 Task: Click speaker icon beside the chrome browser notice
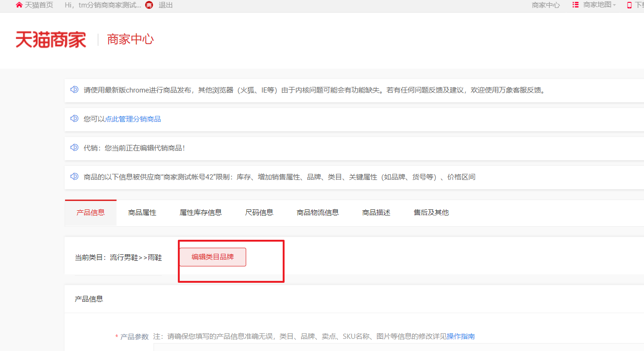click(74, 90)
